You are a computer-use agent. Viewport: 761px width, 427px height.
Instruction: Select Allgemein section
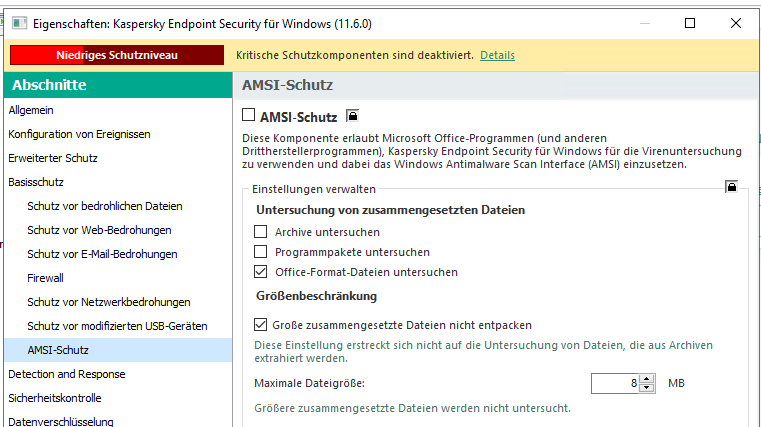(x=31, y=110)
